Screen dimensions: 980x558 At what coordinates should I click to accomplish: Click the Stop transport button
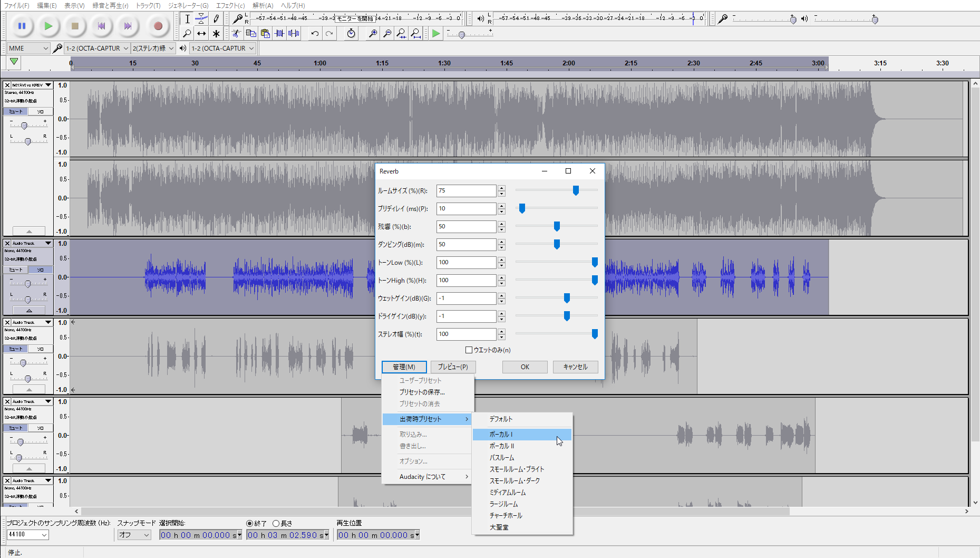click(x=75, y=26)
